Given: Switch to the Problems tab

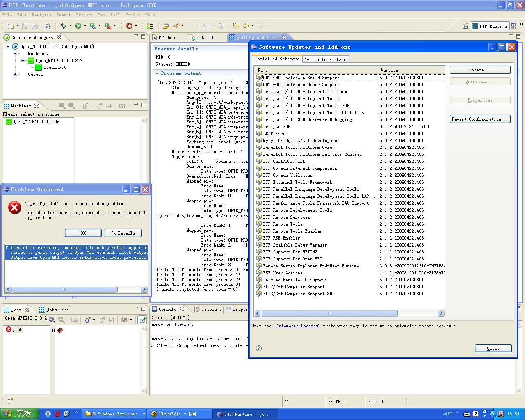Looking at the screenshot, I should (x=208, y=309).
